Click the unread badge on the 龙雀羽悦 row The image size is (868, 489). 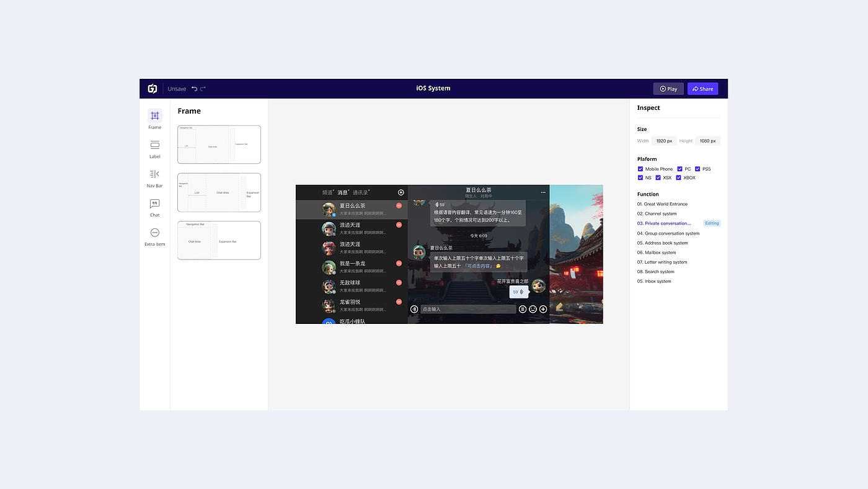click(399, 302)
